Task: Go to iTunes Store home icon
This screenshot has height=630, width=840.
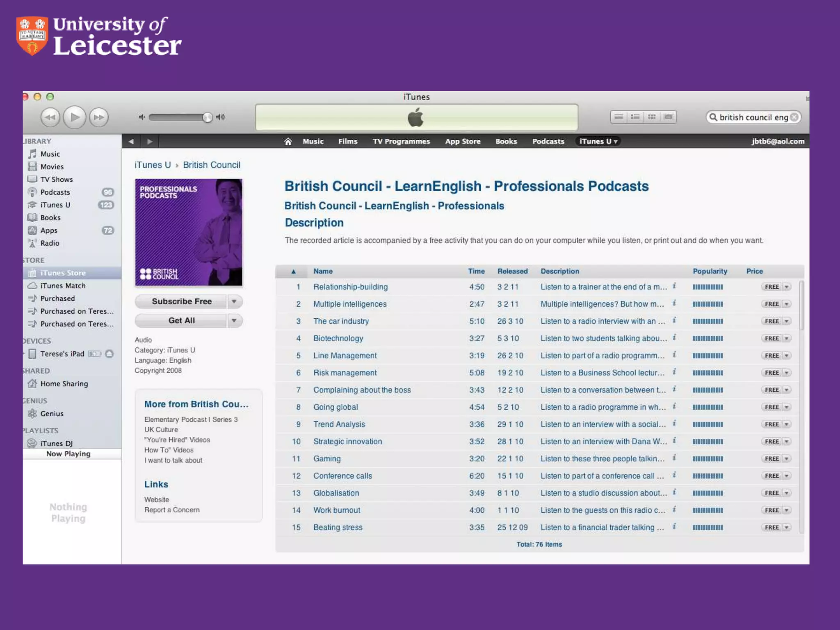Action: point(288,142)
